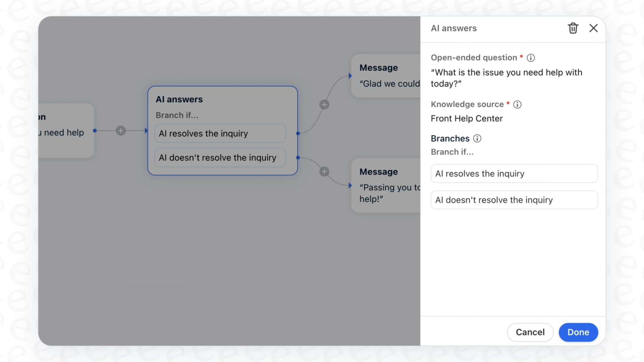644x362 pixels.
Task: Add step on the resolved branch connector
Action: pos(324,105)
